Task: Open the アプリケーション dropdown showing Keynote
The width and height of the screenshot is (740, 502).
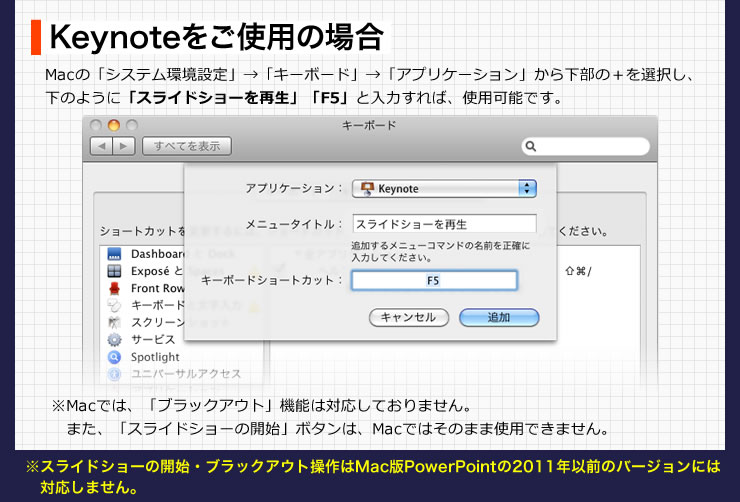Action: [444, 188]
